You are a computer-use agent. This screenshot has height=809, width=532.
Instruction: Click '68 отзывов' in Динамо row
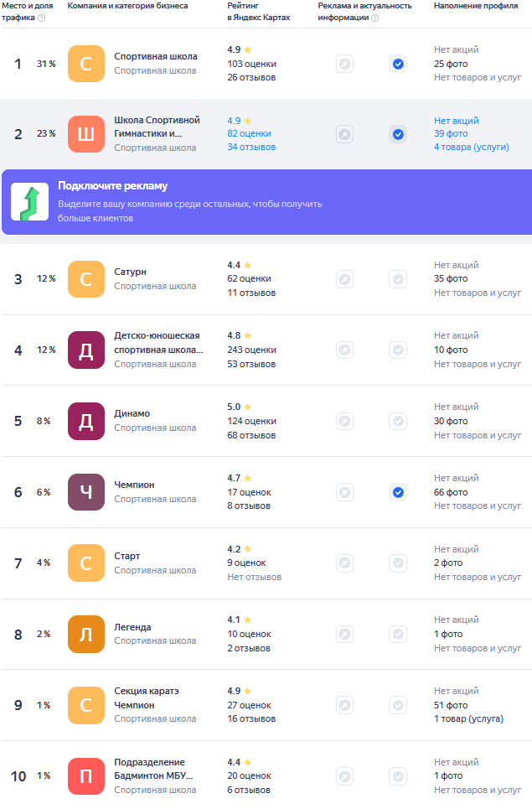tap(251, 435)
